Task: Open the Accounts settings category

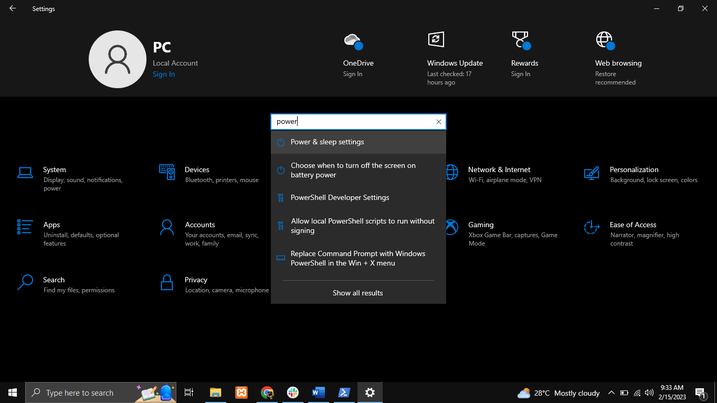Action: tap(210, 233)
